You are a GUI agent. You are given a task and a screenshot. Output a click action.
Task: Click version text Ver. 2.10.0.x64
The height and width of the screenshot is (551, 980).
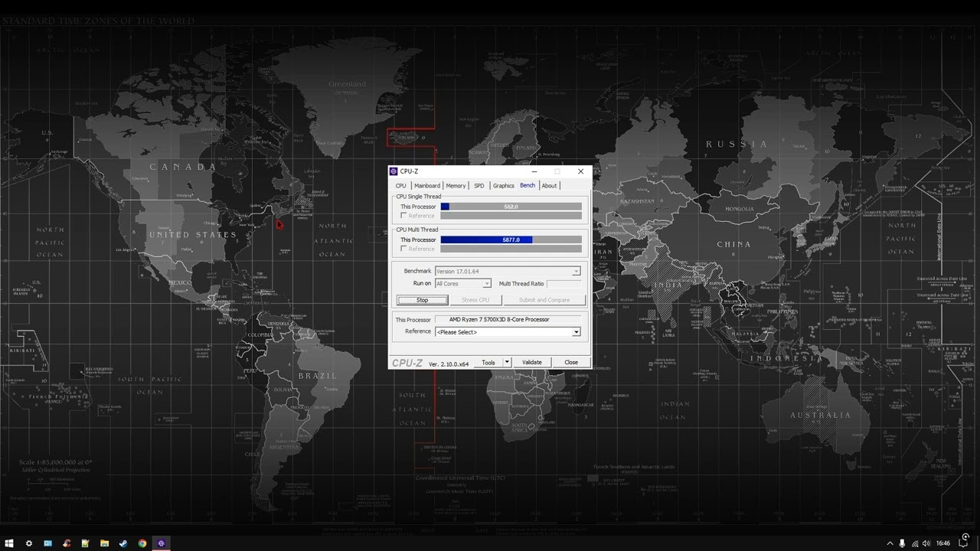(x=449, y=364)
